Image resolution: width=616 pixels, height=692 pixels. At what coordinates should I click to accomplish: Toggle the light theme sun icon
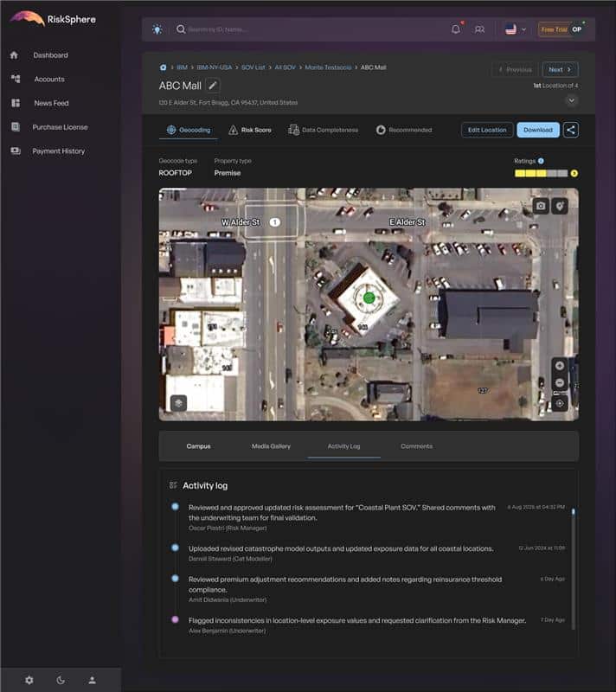pyautogui.click(x=157, y=29)
